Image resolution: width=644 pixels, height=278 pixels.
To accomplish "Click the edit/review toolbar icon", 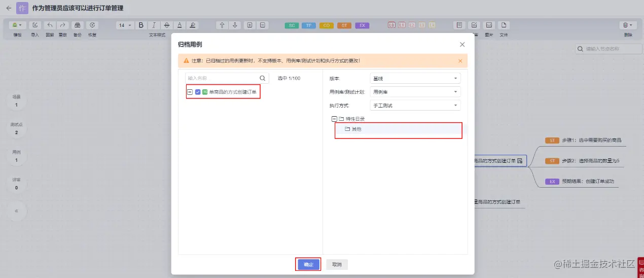I will (474, 25).
